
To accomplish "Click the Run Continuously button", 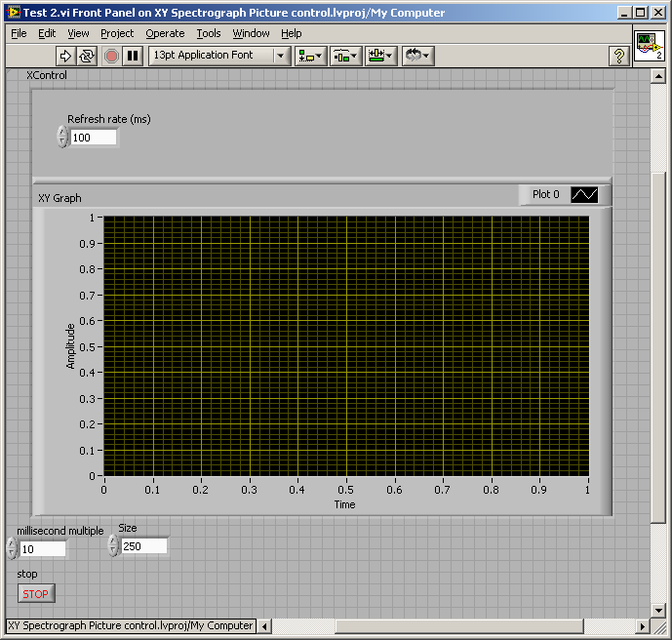I will (87, 56).
